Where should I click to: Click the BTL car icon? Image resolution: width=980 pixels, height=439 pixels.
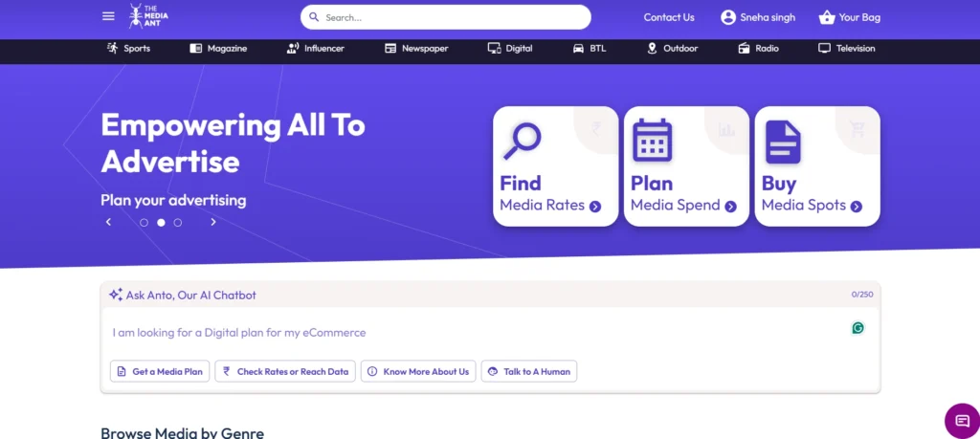pos(579,48)
